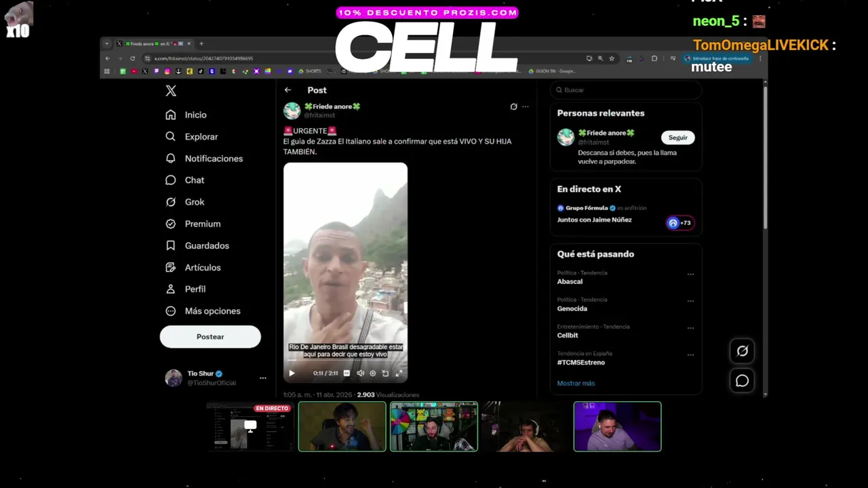Open the Chat section

(x=185, y=180)
